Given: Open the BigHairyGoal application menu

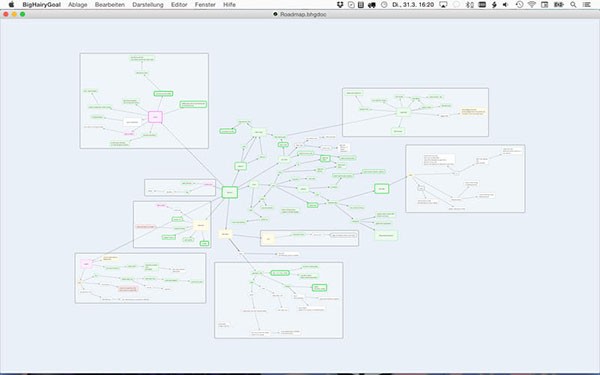Looking at the screenshot, I should click(x=42, y=5).
